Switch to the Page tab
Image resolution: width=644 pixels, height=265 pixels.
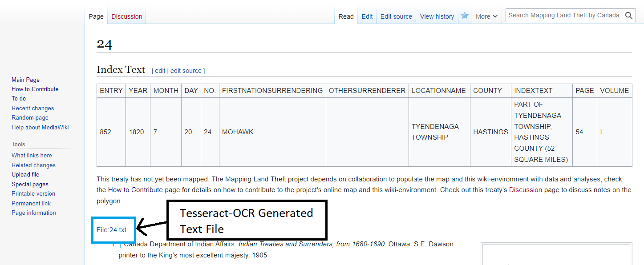pos(96,16)
